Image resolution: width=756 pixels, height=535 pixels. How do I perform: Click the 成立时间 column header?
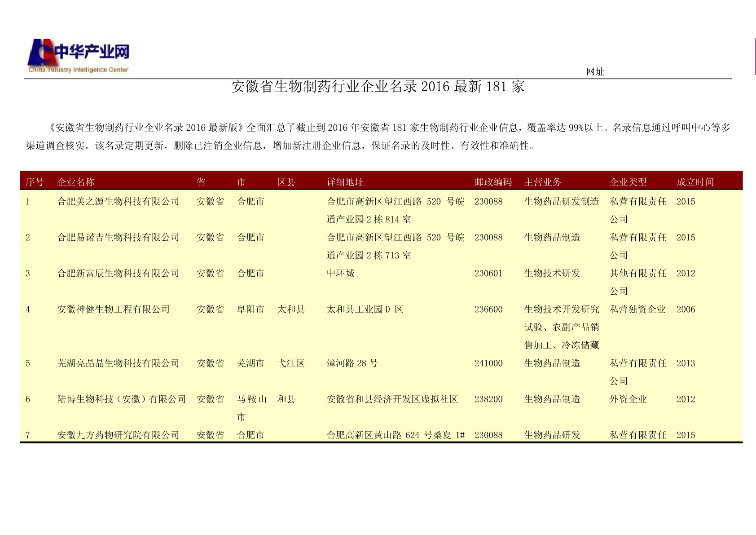695,182
